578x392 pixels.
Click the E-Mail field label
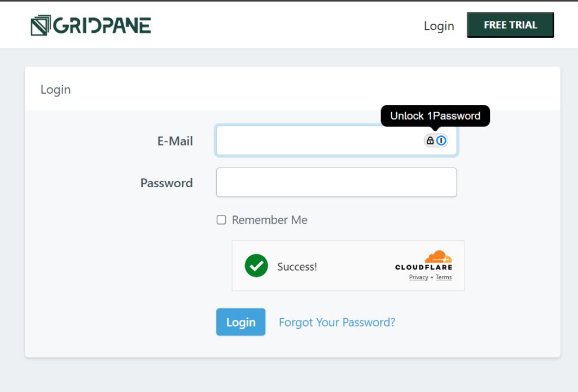(175, 141)
